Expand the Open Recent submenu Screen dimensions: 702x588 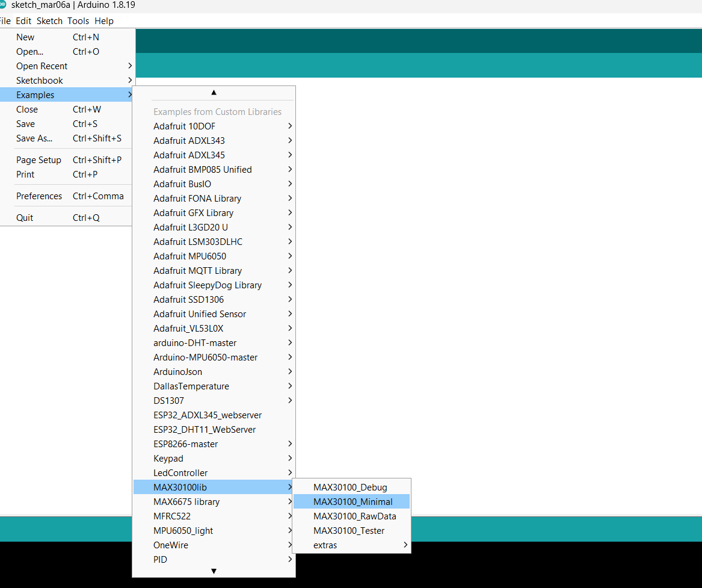(x=43, y=66)
